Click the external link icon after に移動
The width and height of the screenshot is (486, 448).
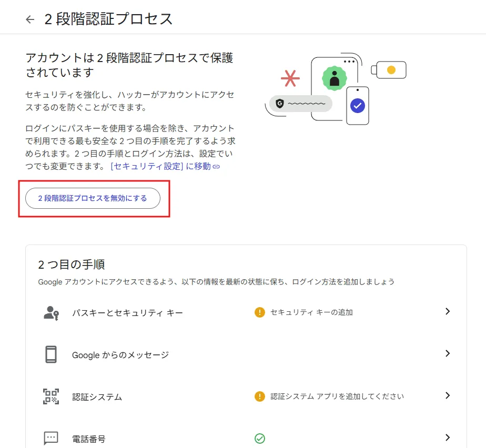click(x=216, y=167)
